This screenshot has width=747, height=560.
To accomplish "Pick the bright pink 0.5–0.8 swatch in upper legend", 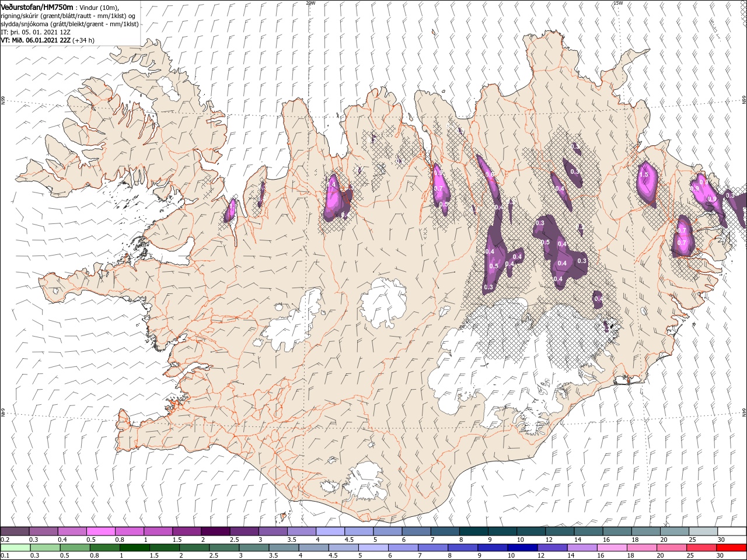I will [x=101, y=531].
